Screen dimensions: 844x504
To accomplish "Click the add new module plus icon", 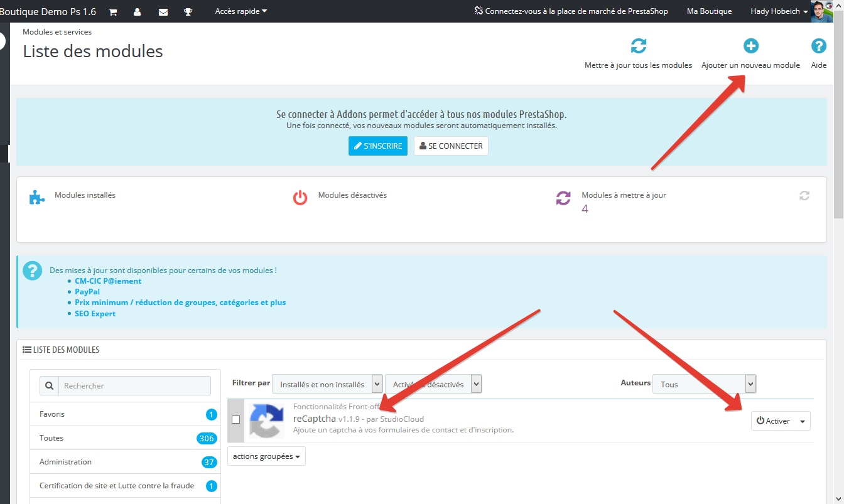I will click(751, 46).
